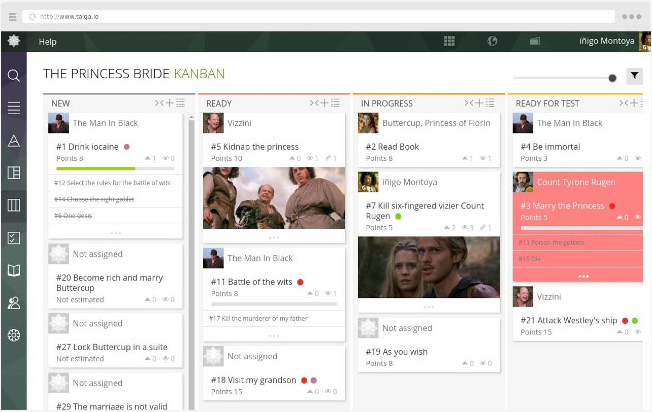Open the Team members icon in sidebar
652x412 pixels.
pyautogui.click(x=13, y=302)
